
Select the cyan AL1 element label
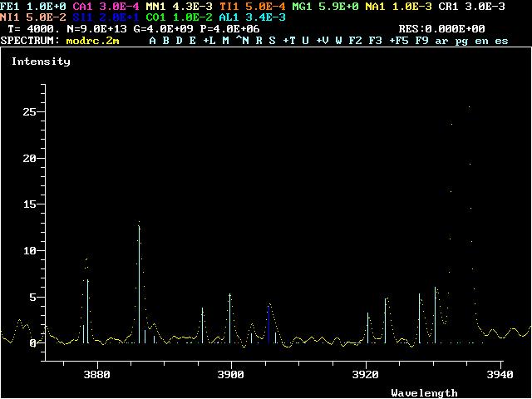pyautogui.click(x=229, y=17)
